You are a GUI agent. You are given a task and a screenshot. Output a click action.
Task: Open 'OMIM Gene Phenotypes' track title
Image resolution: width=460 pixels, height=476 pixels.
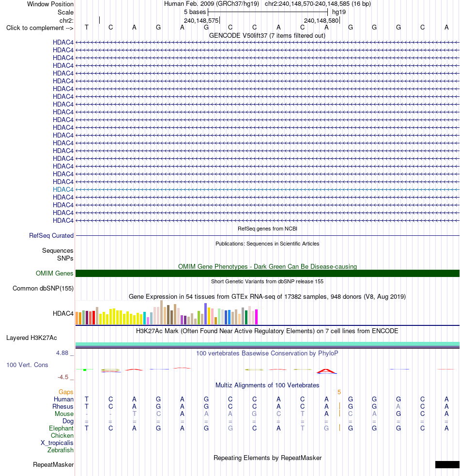(267, 266)
